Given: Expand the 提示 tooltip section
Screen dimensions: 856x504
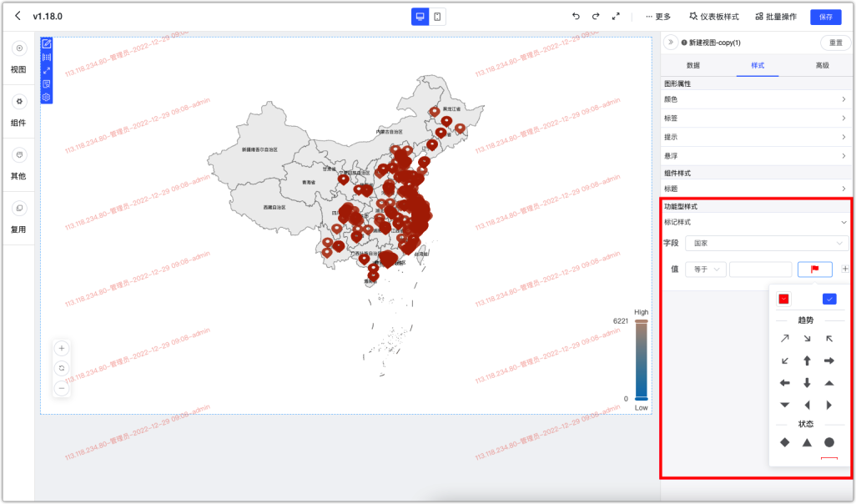Looking at the screenshot, I should point(756,137).
